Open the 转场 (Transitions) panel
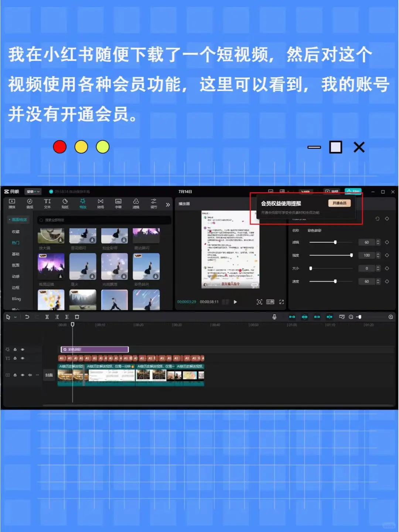This screenshot has height=532, width=399. pos(100,204)
